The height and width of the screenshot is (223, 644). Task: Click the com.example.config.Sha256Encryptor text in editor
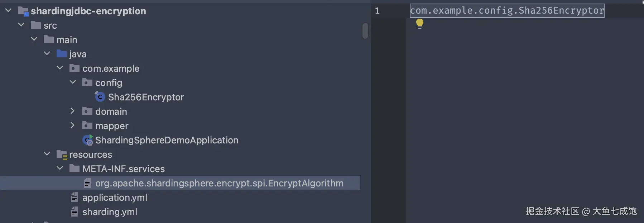(x=507, y=11)
